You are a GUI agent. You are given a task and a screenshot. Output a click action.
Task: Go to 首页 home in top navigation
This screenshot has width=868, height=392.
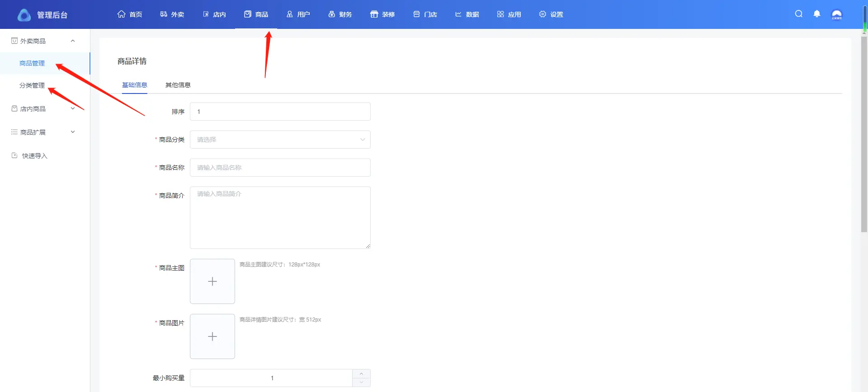130,14
